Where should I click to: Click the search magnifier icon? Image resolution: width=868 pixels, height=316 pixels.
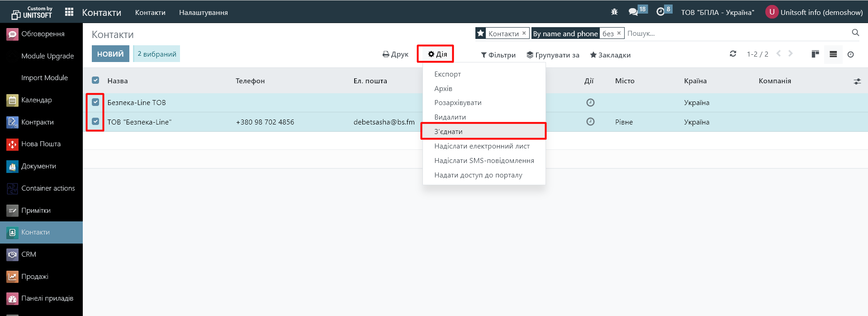coord(855,33)
